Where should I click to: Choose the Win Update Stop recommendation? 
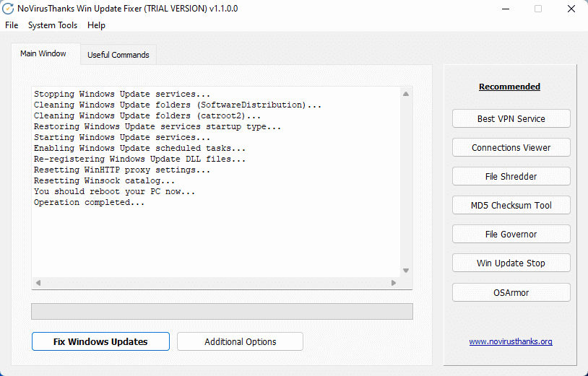pos(511,263)
